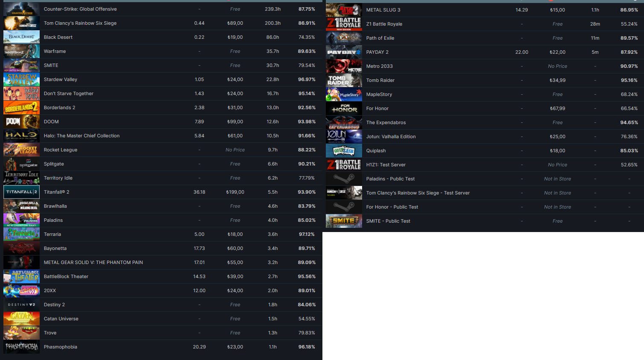Open METAL GEAR SOLID V: THE PHANTOM PAIN
The height and width of the screenshot is (360, 644).
point(93,262)
